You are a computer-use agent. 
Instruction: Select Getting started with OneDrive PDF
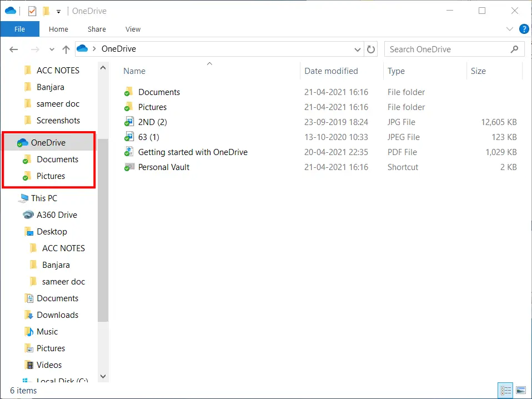pyautogui.click(x=192, y=152)
